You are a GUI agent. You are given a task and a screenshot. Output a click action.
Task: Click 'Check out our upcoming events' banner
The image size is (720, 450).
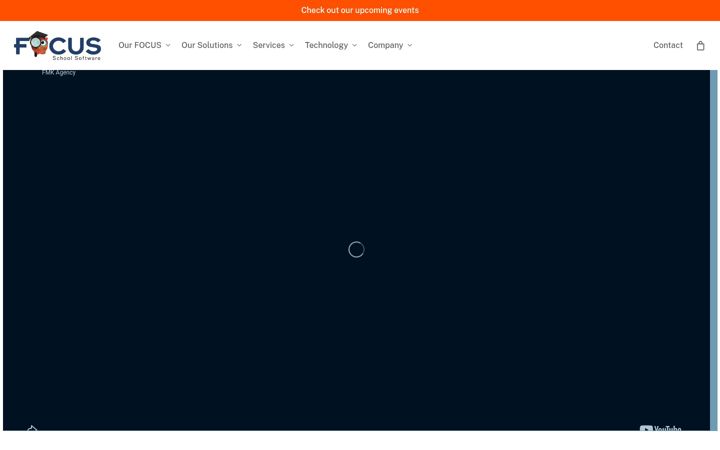[360, 10]
